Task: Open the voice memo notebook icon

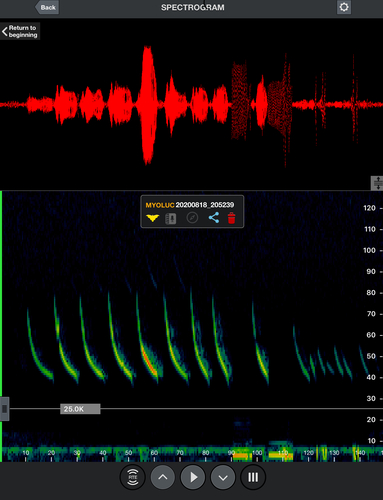Action: (x=171, y=218)
